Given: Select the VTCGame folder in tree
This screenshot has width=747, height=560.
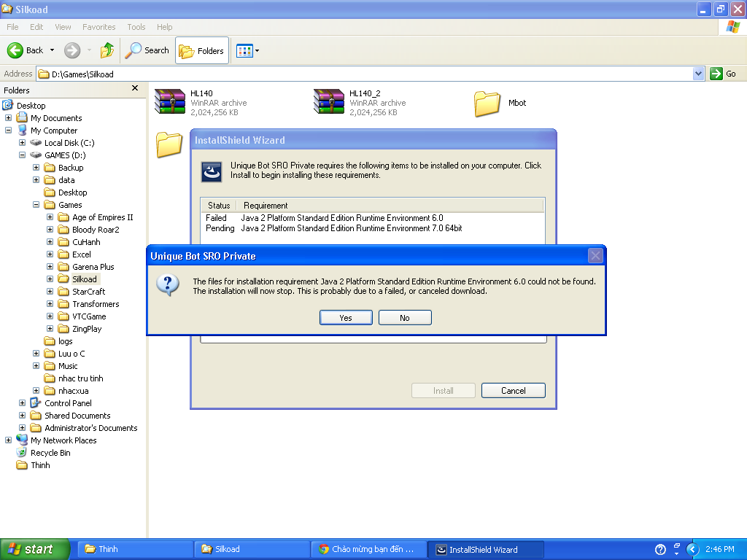Looking at the screenshot, I should click(x=89, y=316).
